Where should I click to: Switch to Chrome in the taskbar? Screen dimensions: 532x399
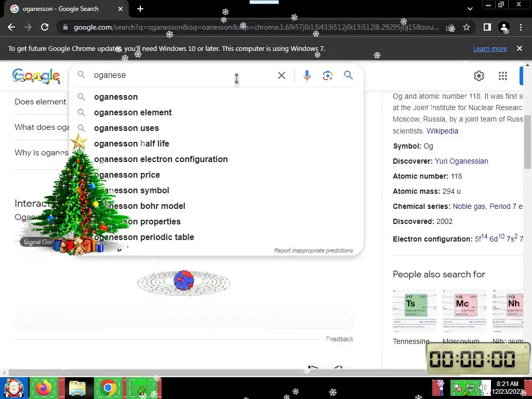click(x=108, y=388)
